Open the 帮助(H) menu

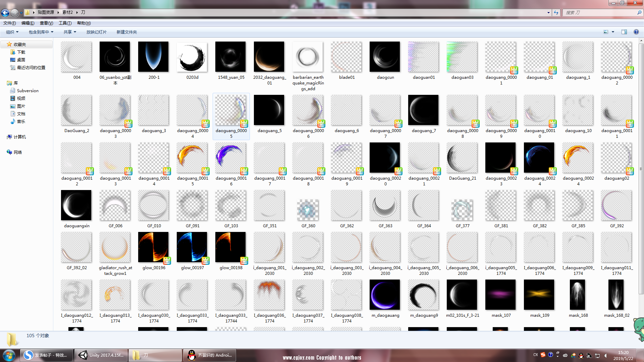84,23
